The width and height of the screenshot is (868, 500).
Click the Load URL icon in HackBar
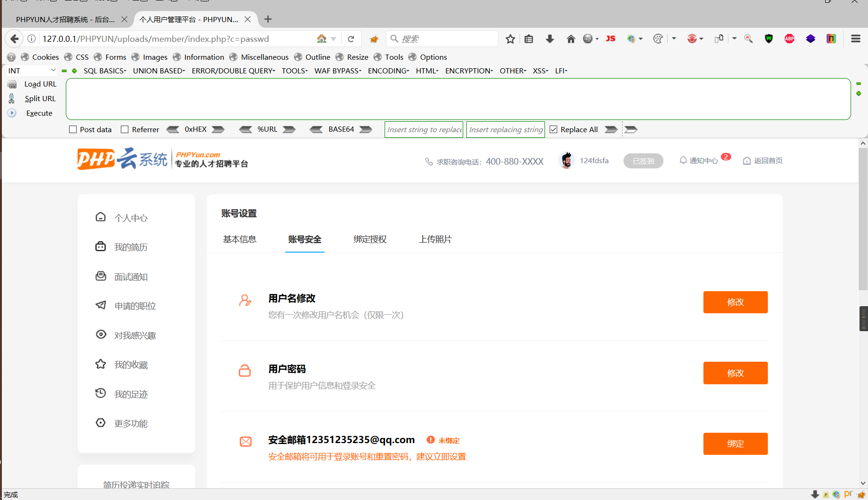(11, 84)
